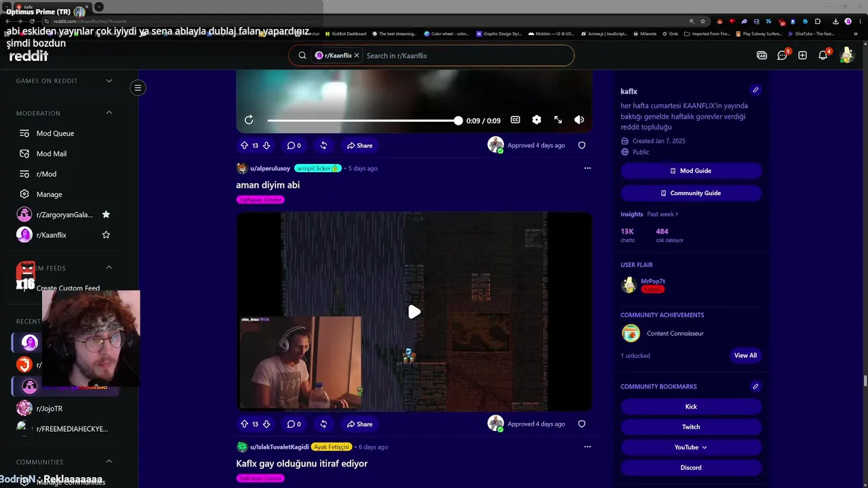Image resolution: width=868 pixels, height=488 pixels.
Task: Open the Reddit chat icon
Action: [782, 56]
